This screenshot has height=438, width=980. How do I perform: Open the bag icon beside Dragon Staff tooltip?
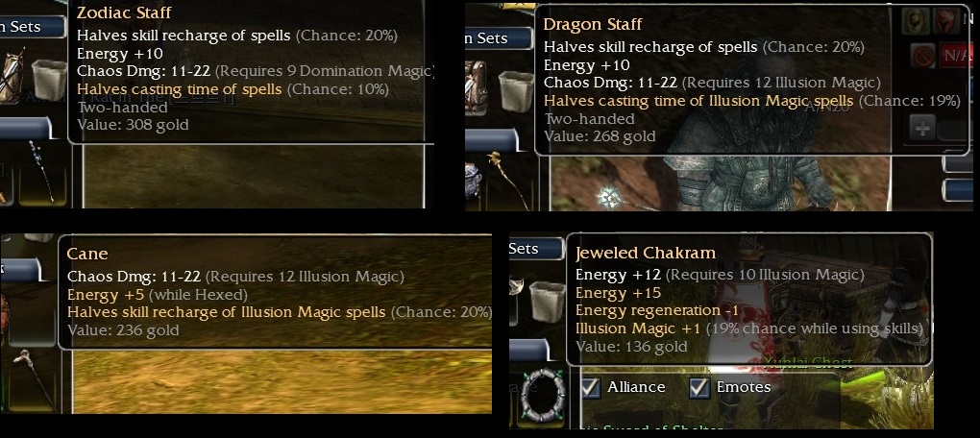tap(516, 91)
